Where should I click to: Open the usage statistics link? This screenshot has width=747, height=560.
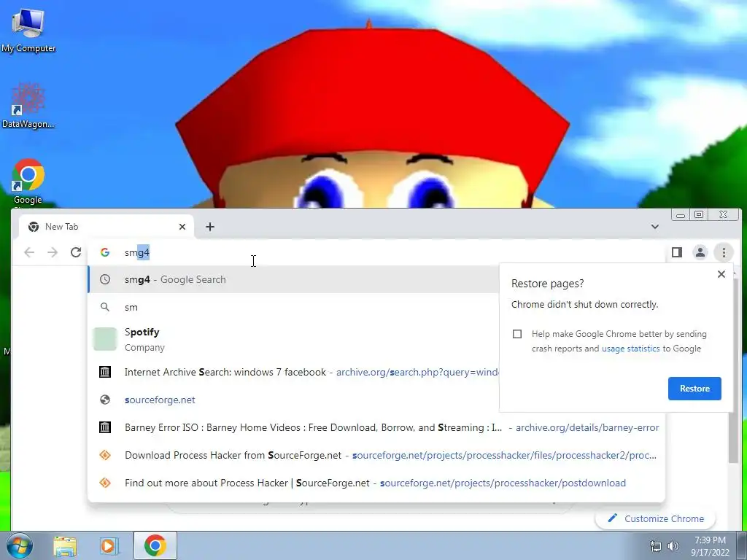pyautogui.click(x=631, y=349)
